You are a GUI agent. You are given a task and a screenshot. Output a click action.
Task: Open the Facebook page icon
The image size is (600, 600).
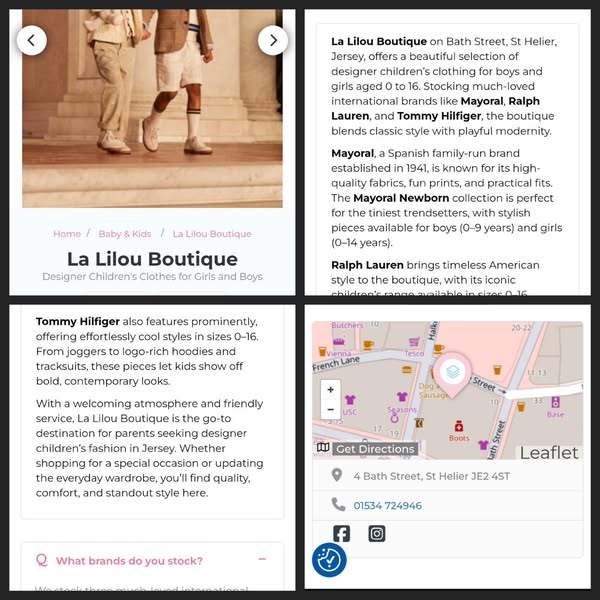click(341, 533)
